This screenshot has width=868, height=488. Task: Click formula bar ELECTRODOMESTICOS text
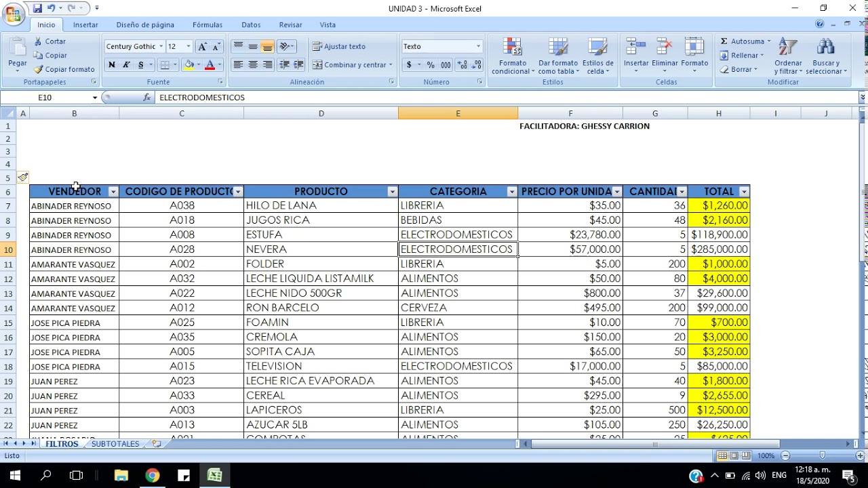(202, 98)
